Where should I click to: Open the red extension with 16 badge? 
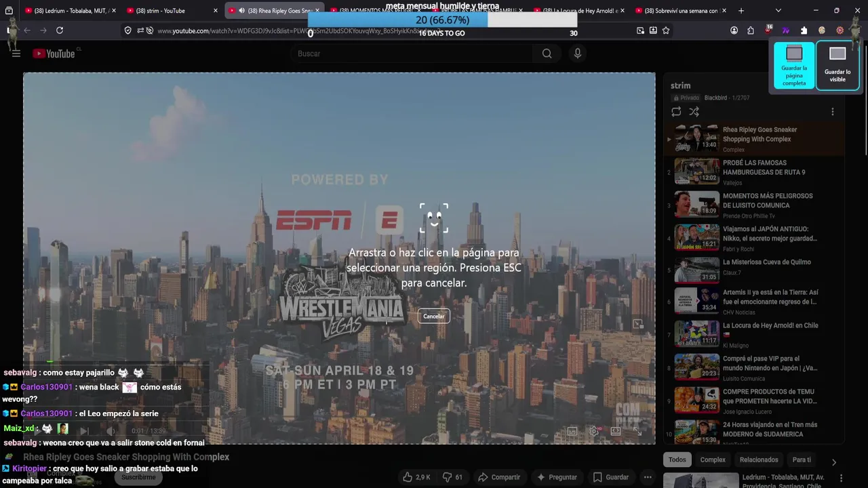(768, 30)
